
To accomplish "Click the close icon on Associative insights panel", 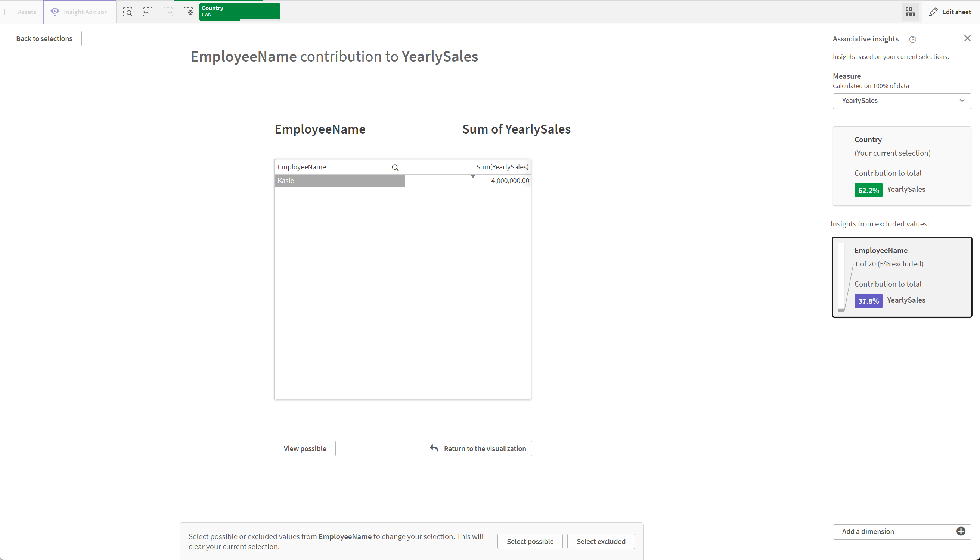I will 968,38.
